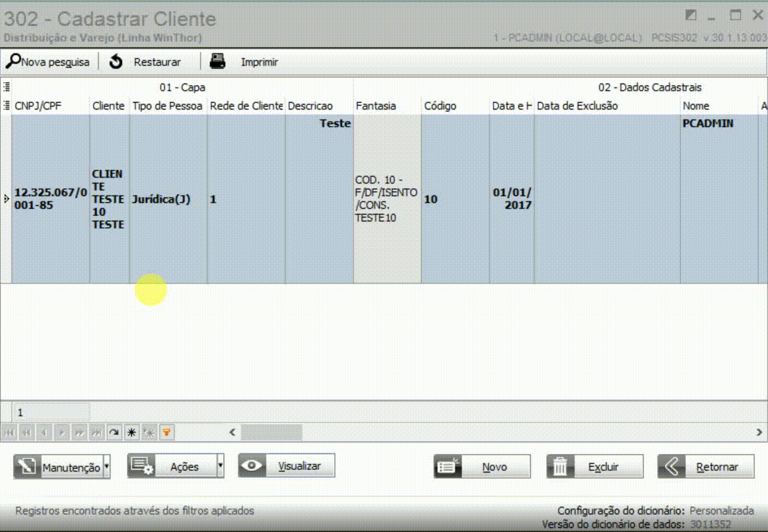The image size is (768, 532).
Task: Click the refresh curved arrow navigator icon
Action: (114, 433)
